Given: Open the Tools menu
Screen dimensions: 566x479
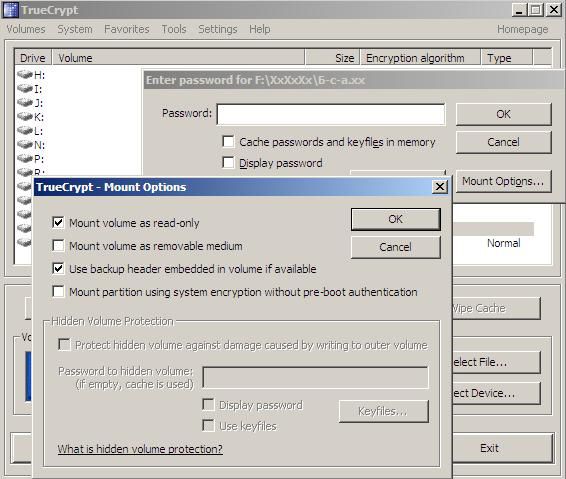Looking at the screenshot, I should click(174, 29).
